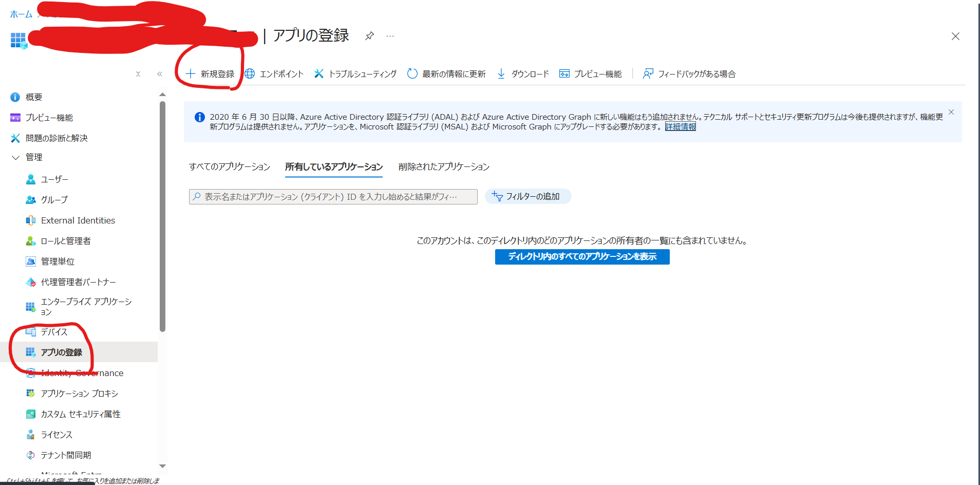Image resolution: width=980 pixels, height=485 pixels.
Task: Click the External Identities icon
Action: tap(31, 220)
